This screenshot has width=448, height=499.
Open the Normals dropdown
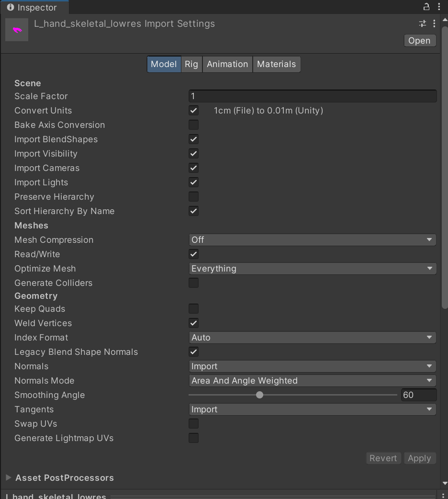[x=313, y=366]
